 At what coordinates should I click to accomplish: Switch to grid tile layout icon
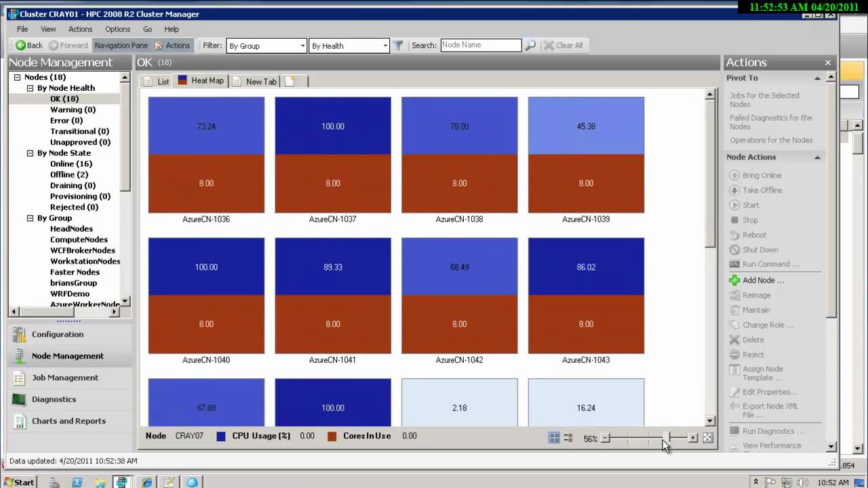tap(554, 439)
